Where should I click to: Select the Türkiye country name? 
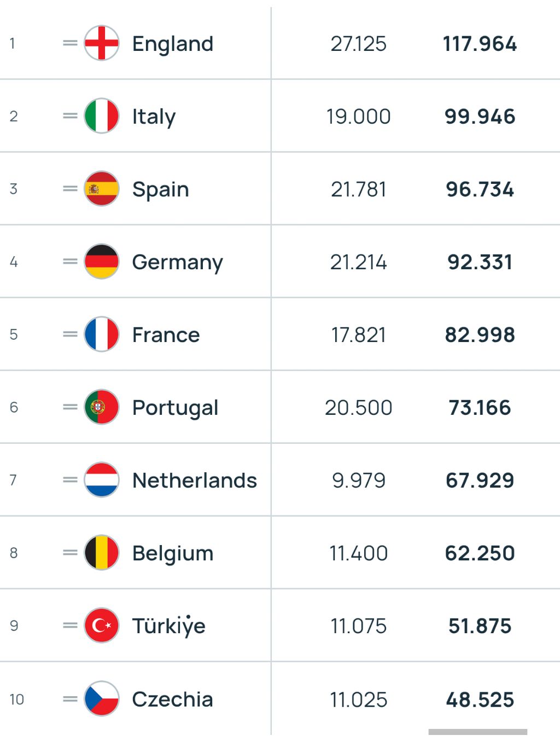pyautogui.click(x=169, y=626)
